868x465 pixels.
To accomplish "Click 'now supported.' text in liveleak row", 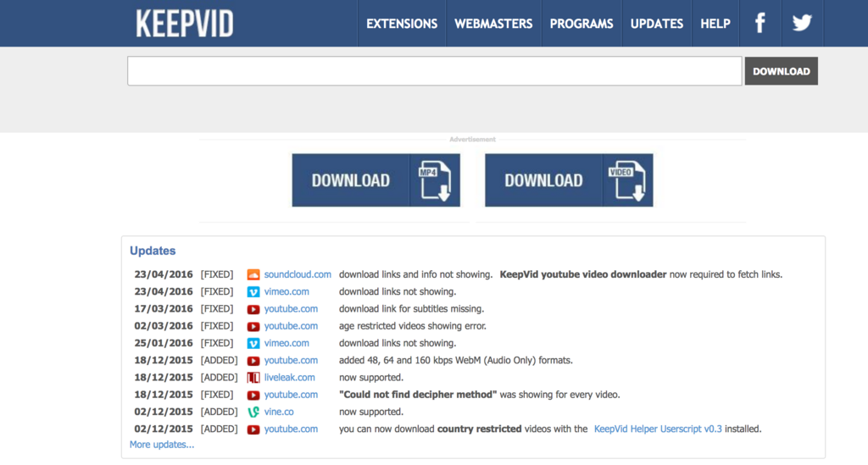I will tap(371, 377).
